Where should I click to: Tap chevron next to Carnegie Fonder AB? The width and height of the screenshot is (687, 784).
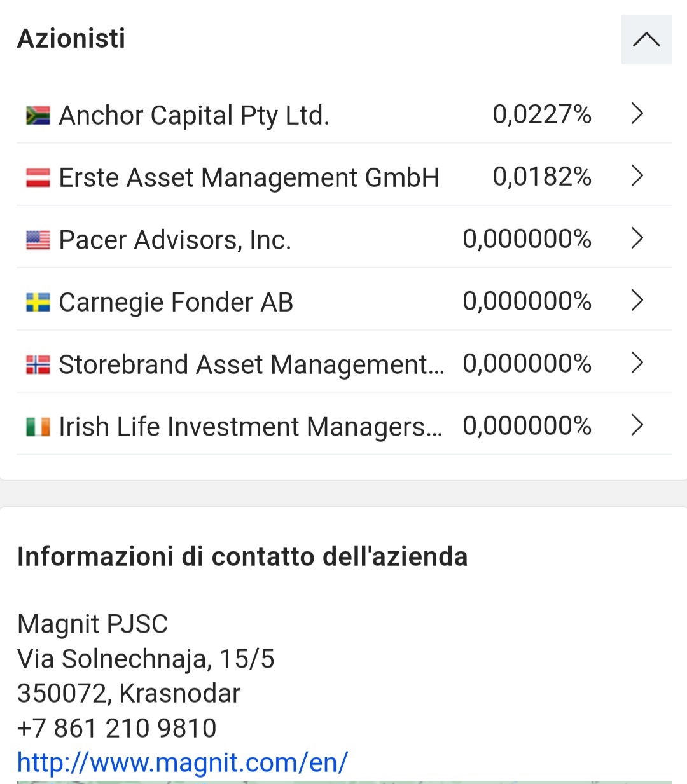637,301
